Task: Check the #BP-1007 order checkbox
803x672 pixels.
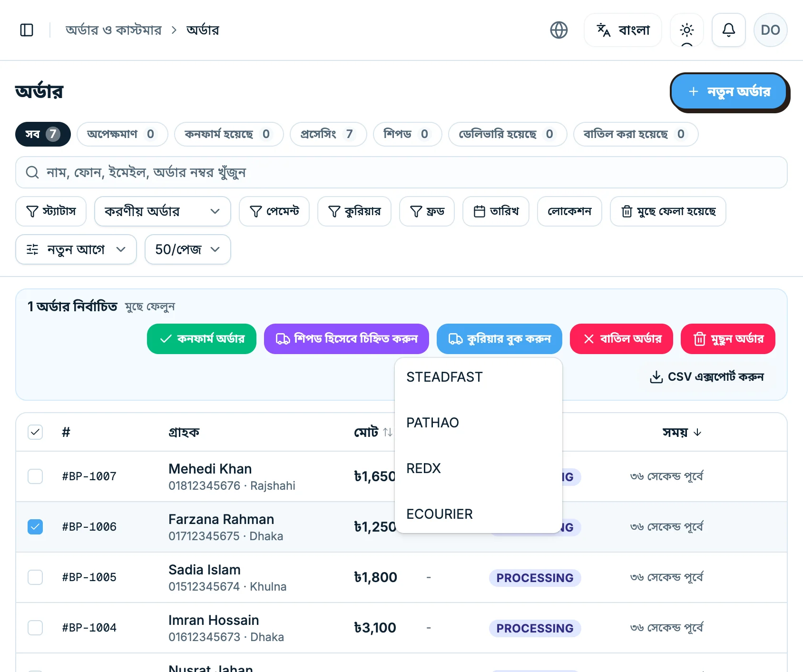Action: pyautogui.click(x=35, y=476)
